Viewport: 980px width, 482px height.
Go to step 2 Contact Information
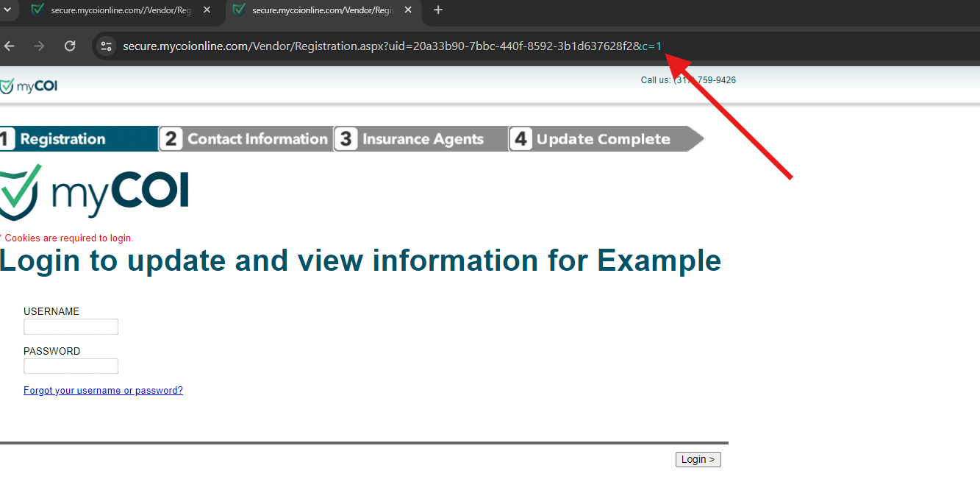point(246,139)
